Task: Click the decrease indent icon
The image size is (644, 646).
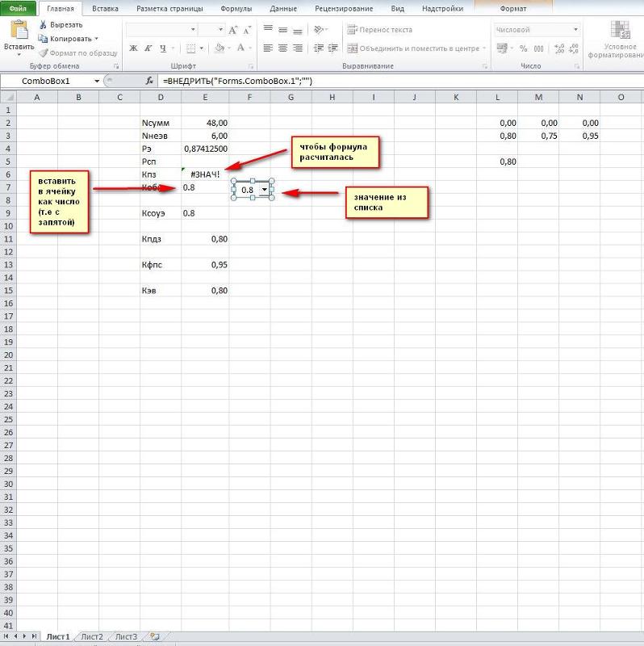Action: click(318, 48)
